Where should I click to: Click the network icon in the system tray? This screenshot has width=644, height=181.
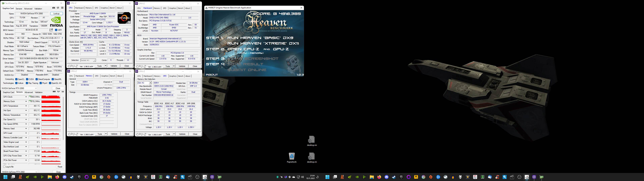(x=298, y=177)
